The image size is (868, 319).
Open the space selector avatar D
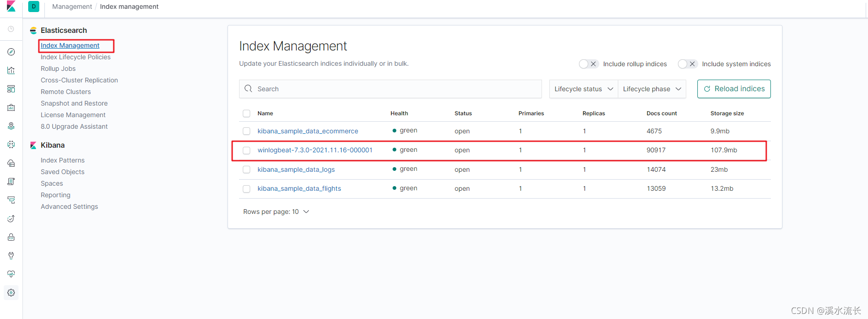pyautogui.click(x=34, y=6)
